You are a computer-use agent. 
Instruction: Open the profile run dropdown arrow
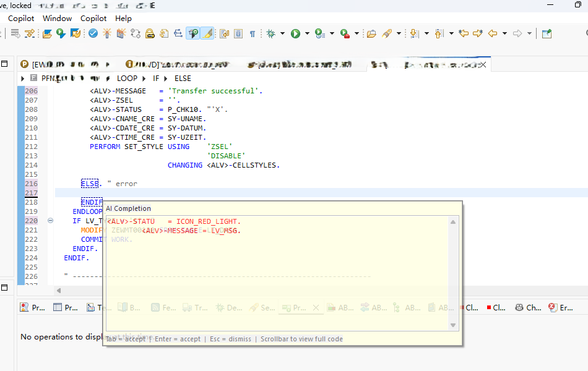click(332, 34)
